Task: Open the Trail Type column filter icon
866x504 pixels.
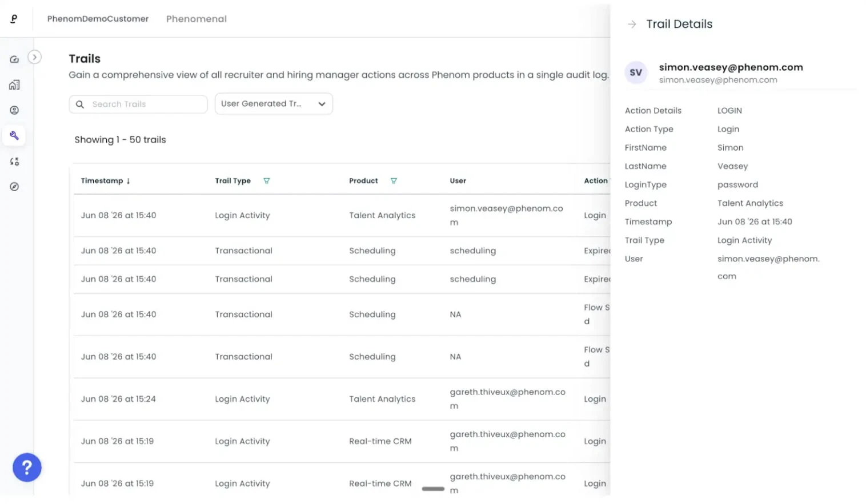Action: (266, 181)
